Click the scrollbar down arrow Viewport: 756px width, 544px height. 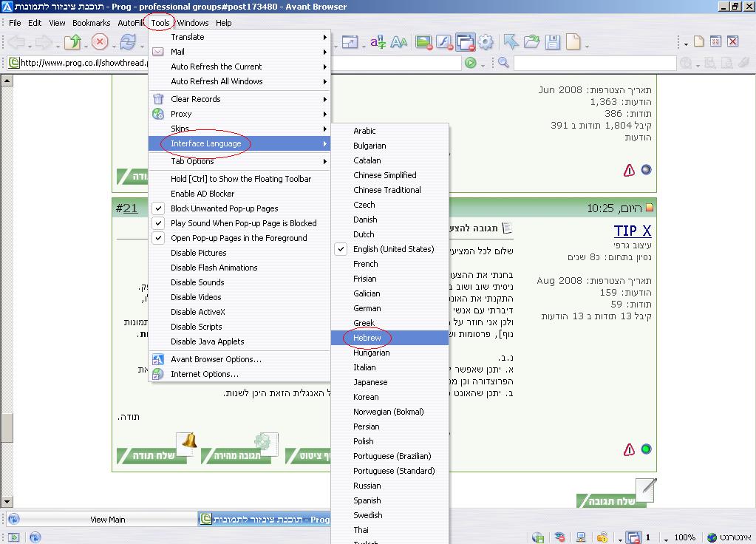click(7, 502)
